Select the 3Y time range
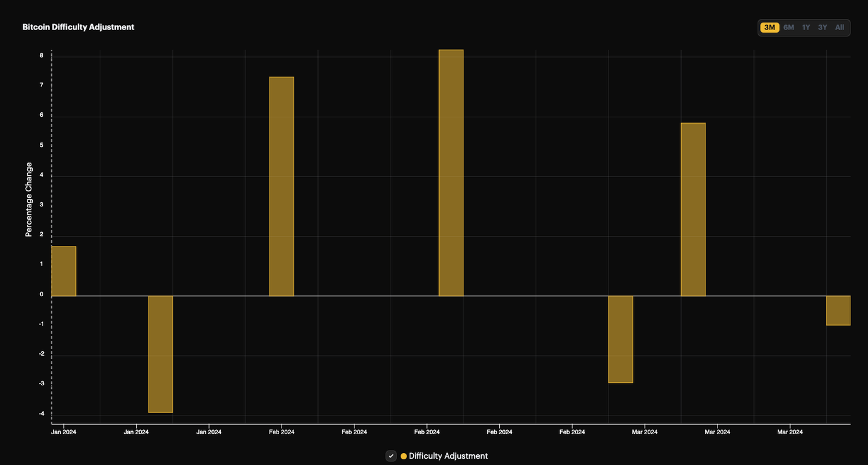 (822, 27)
